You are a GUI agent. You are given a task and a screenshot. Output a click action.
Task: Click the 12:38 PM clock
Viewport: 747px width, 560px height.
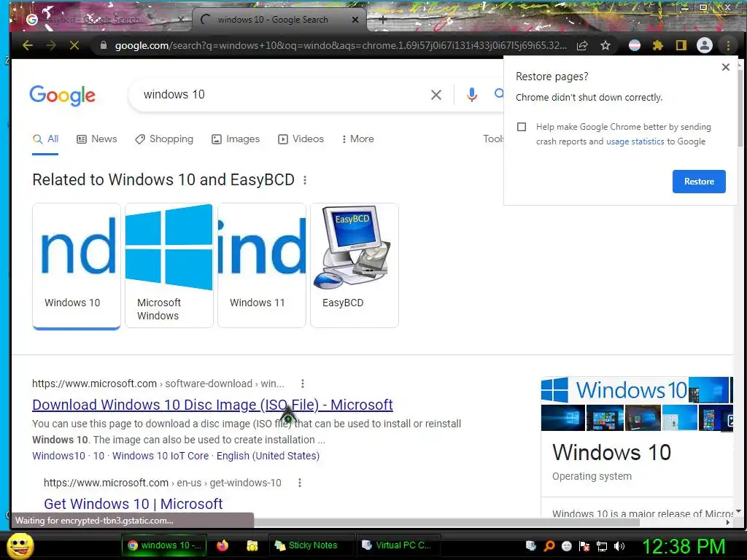pos(684,546)
